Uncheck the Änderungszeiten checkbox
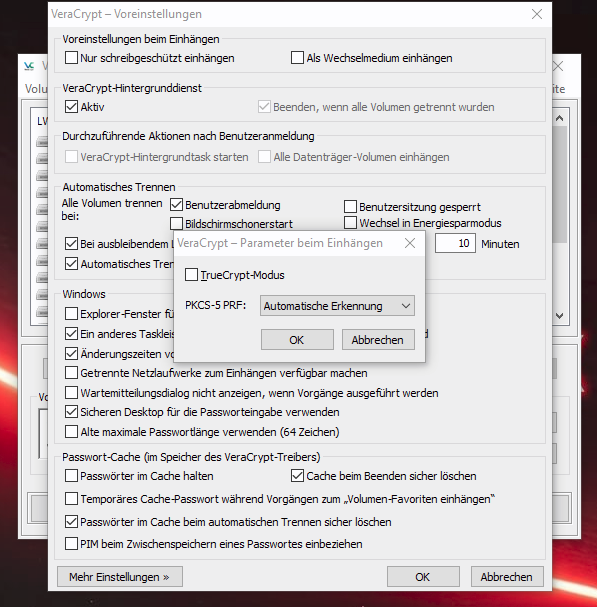 point(71,353)
